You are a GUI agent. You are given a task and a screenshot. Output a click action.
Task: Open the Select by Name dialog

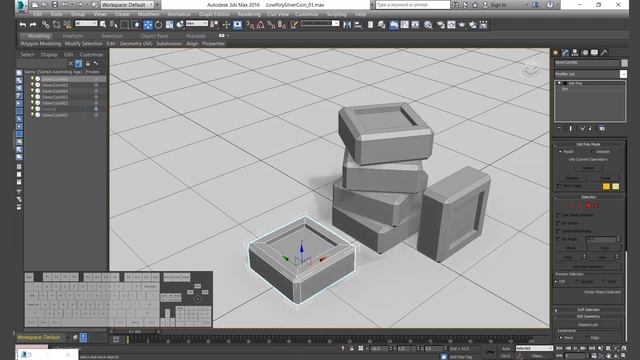(114, 25)
